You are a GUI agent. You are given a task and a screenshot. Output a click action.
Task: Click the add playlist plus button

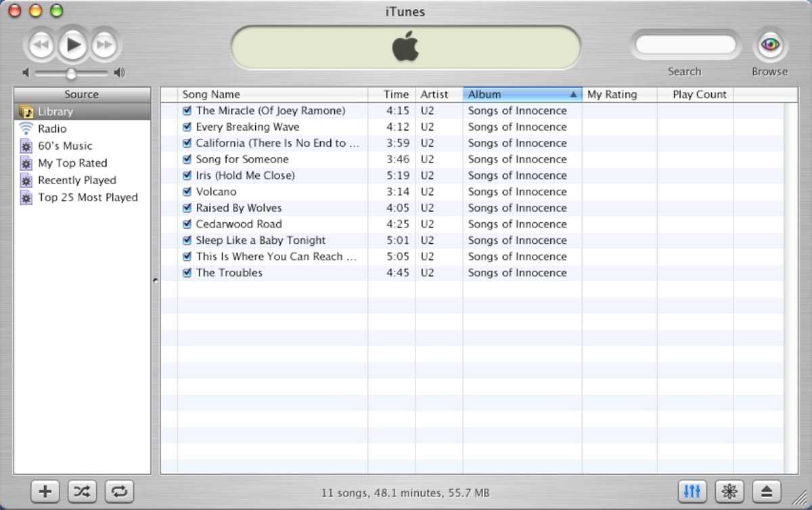coord(45,492)
